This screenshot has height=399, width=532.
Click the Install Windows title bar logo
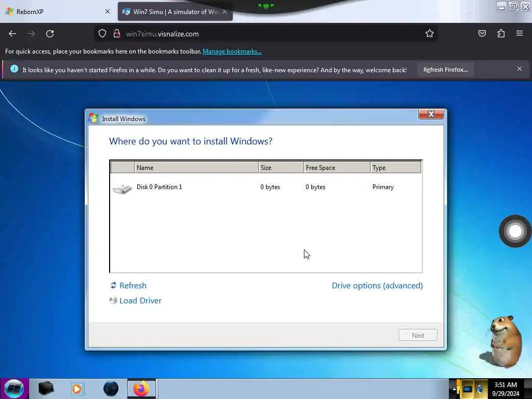[x=93, y=118]
